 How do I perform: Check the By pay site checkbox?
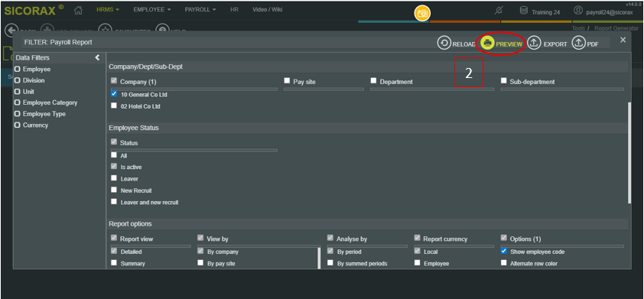point(200,263)
